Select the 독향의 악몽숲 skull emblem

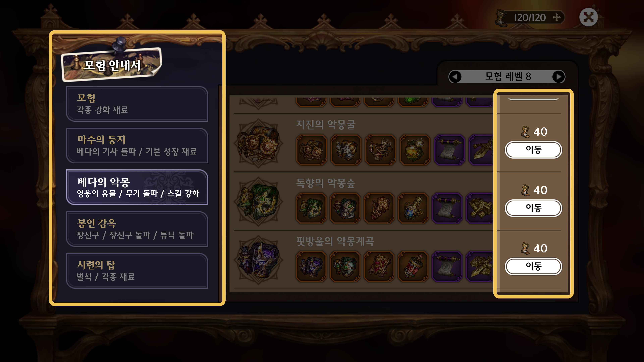pos(258,202)
